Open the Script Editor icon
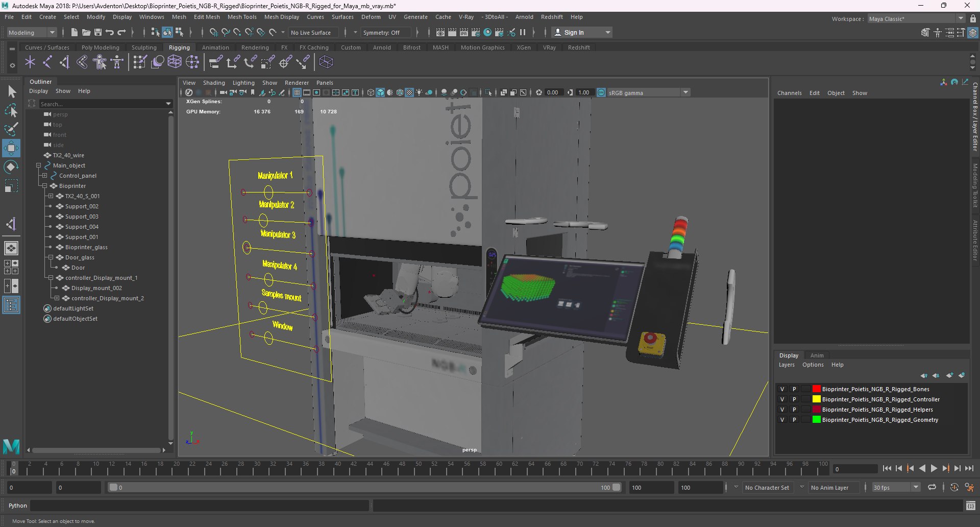The image size is (980, 527). click(971, 506)
